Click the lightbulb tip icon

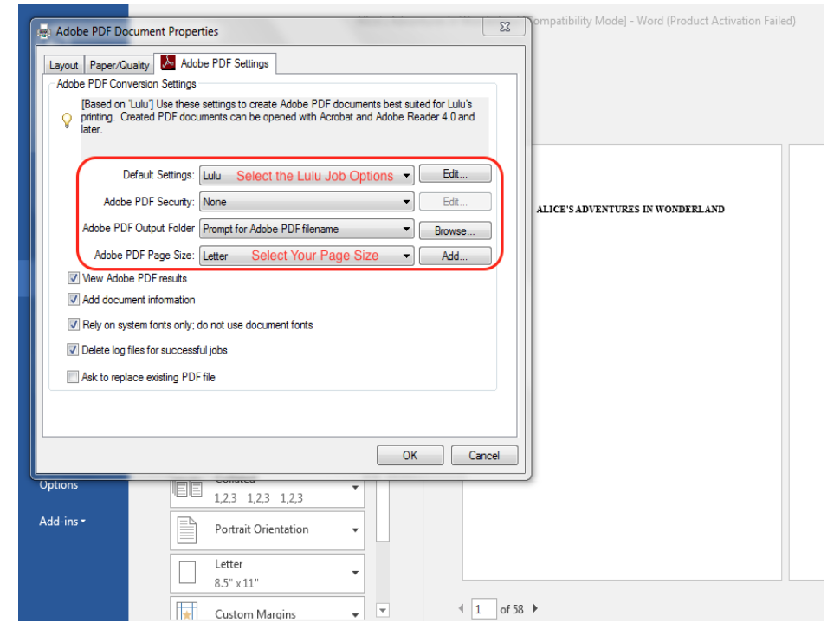coord(67,120)
